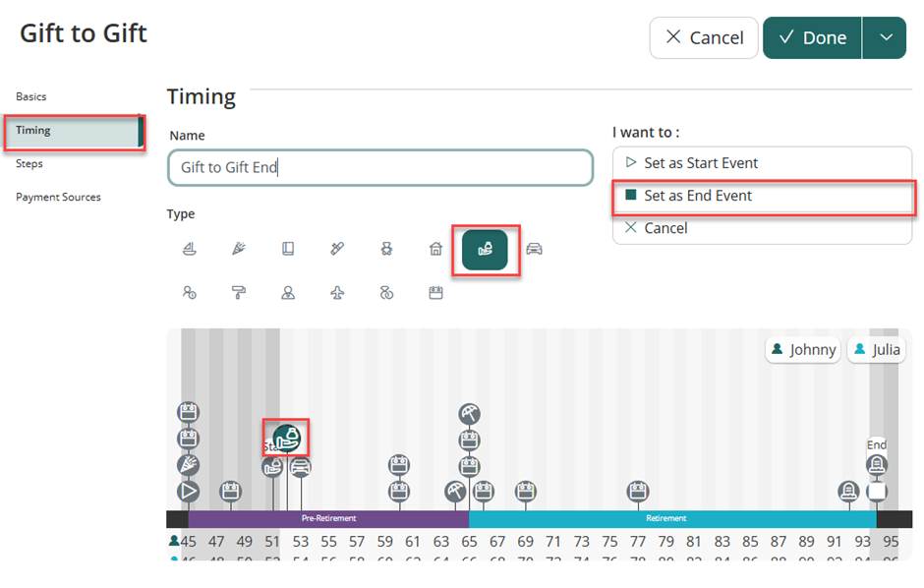Open the Basics section
The width and height of the screenshot is (924, 588).
[x=31, y=96]
